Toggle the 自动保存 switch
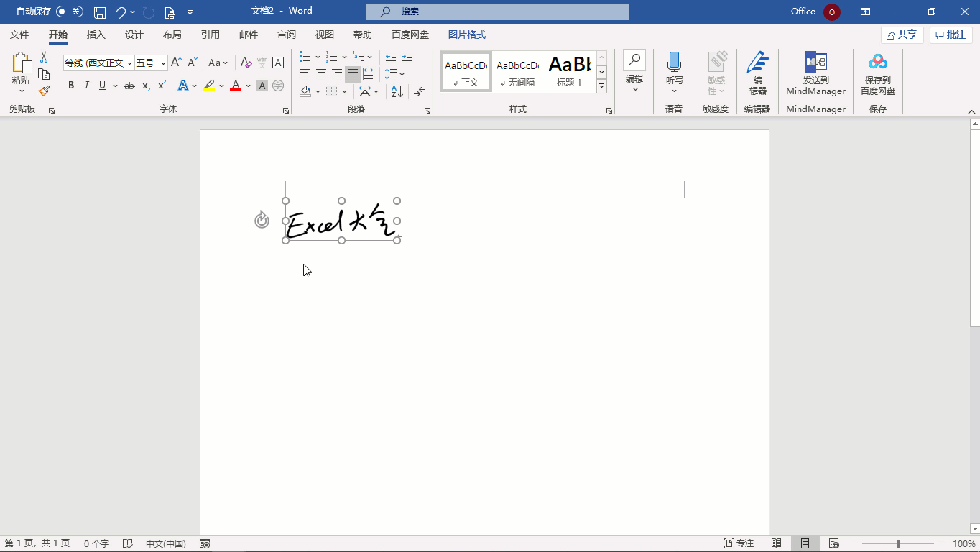 coord(69,11)
